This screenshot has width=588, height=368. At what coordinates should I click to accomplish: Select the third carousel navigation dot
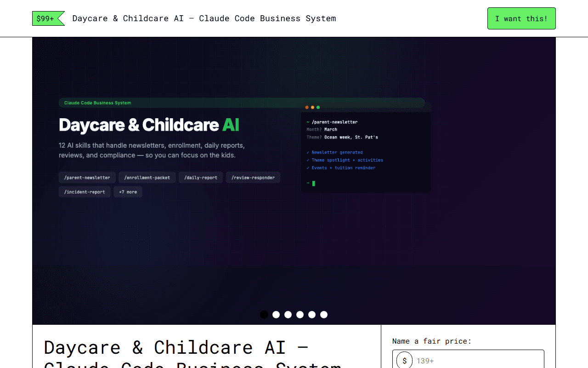click(288, 315)
